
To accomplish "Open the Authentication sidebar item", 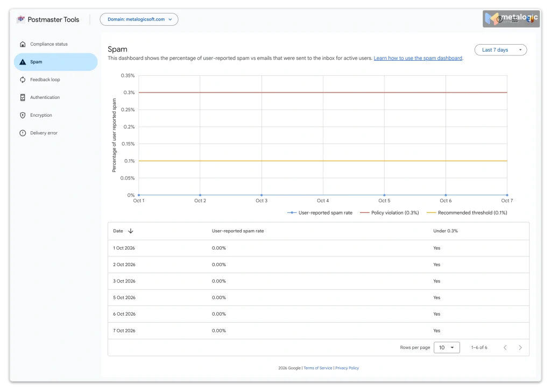I will (x=56, y=98).
